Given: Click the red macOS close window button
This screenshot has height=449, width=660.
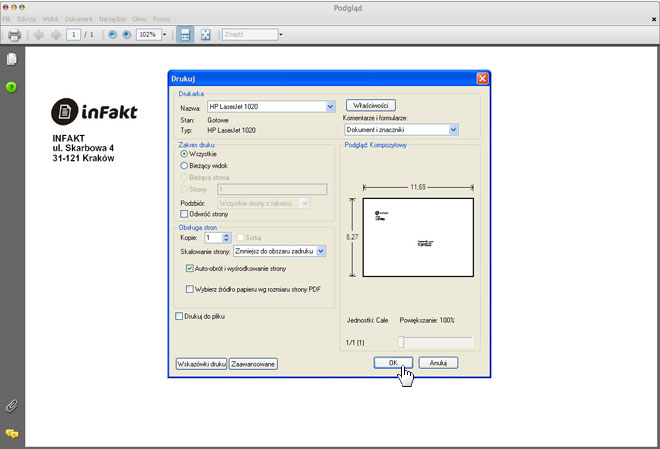Looking at the screenshot, I should tap(5, 7).
